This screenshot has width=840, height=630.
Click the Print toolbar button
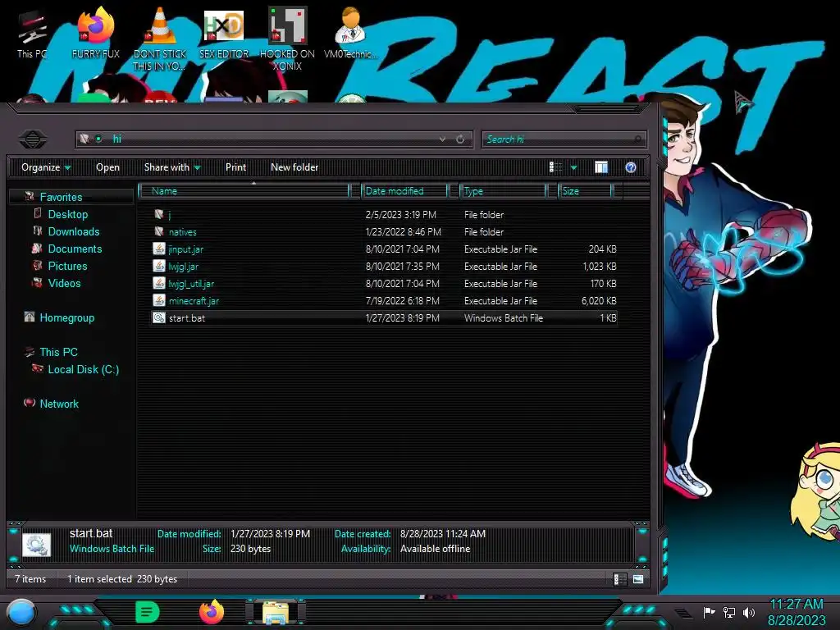pyautogui.click(x=235, y=167)
